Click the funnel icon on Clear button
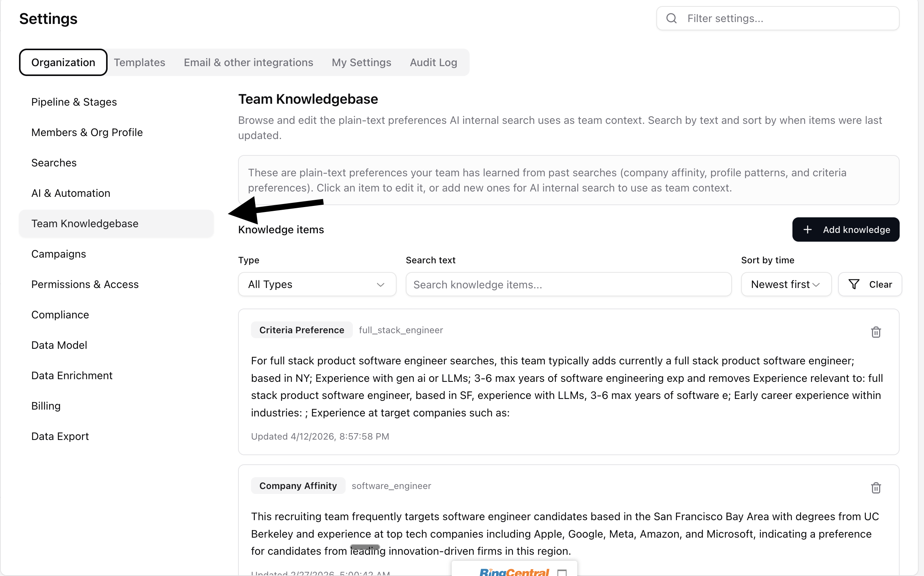 854,284
